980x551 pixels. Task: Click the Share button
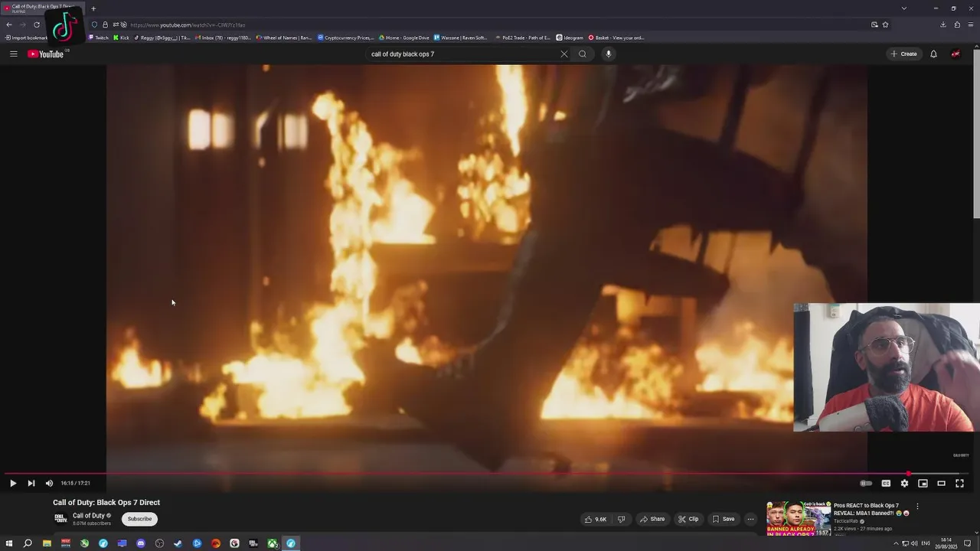pyautogui.click(x=652, y=519)
